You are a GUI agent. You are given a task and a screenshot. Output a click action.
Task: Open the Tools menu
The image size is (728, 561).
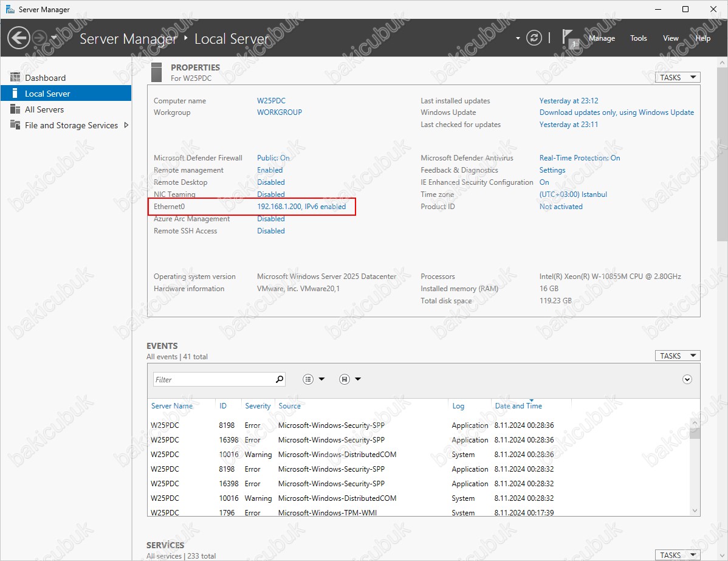pyautogui.click(x=639, y=38)
